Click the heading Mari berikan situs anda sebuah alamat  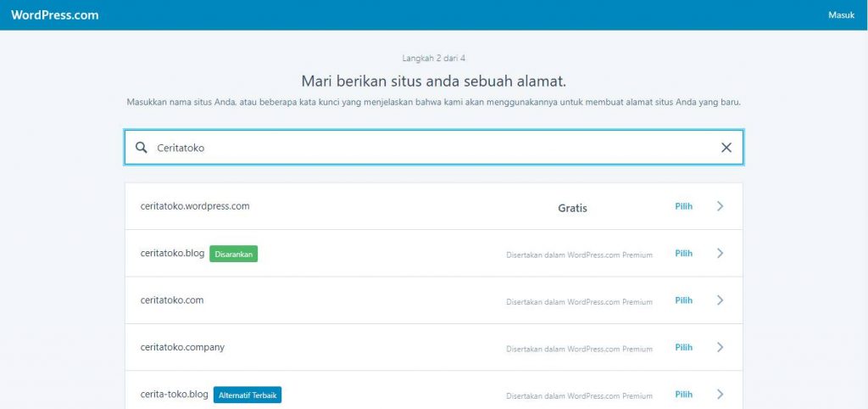(433, 81)
